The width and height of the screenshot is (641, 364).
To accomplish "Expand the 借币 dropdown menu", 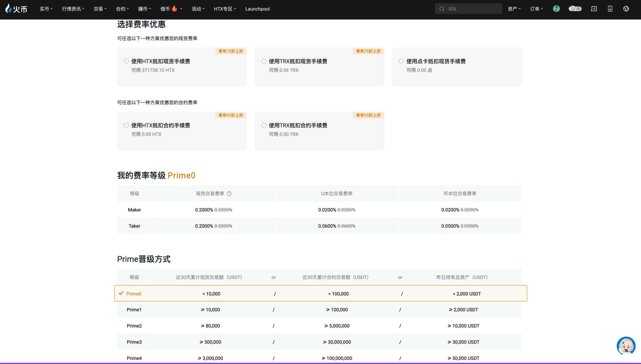I will pos(171,9).
